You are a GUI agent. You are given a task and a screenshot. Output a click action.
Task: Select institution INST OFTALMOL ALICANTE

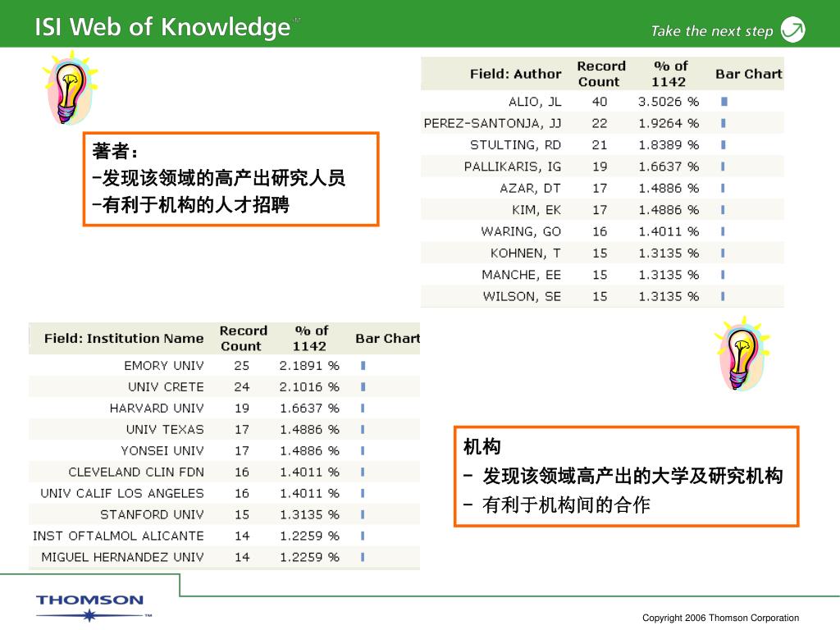[x=118, y=536]
